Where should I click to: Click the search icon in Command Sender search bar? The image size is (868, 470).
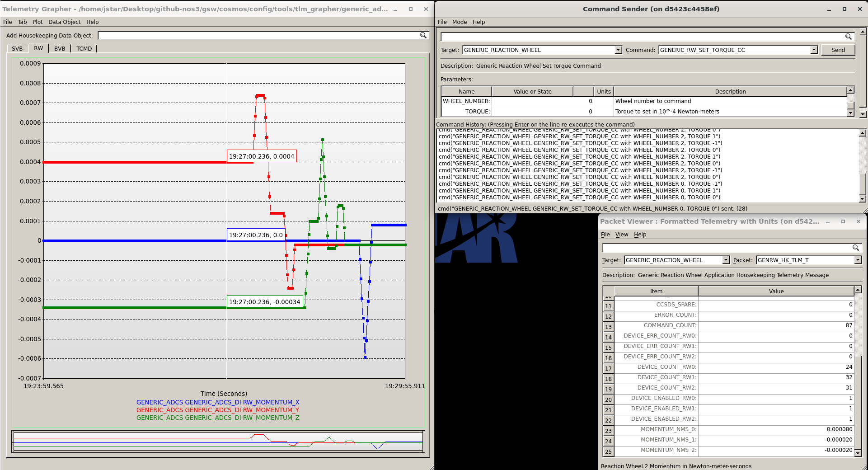click(x=849, y=37)
